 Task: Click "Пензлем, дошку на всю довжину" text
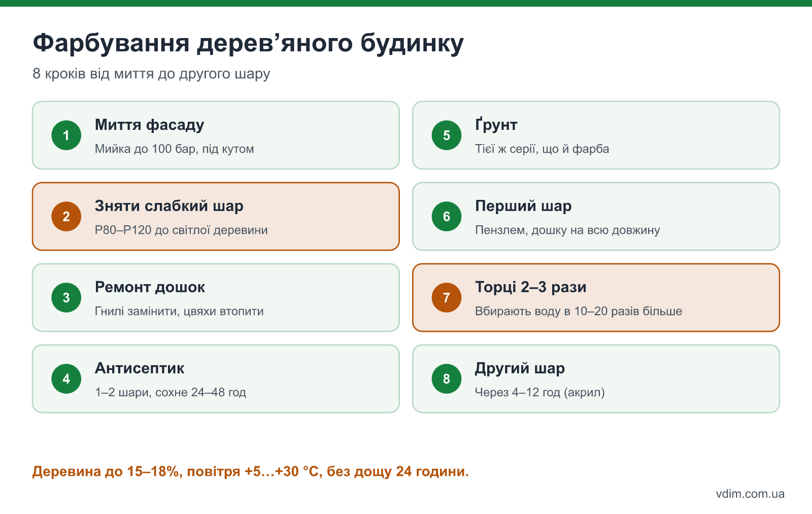pyautogui.click(x=567, y=230)
